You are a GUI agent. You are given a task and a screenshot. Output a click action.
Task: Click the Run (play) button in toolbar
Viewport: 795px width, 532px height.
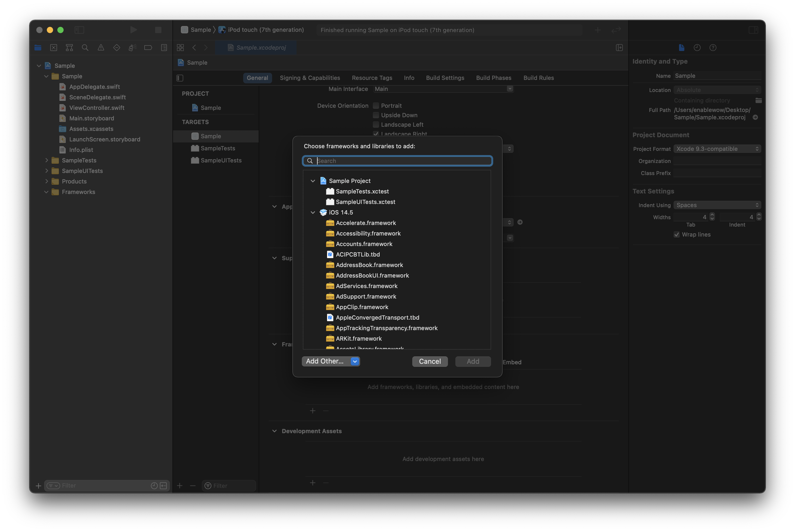click(133, 30)
